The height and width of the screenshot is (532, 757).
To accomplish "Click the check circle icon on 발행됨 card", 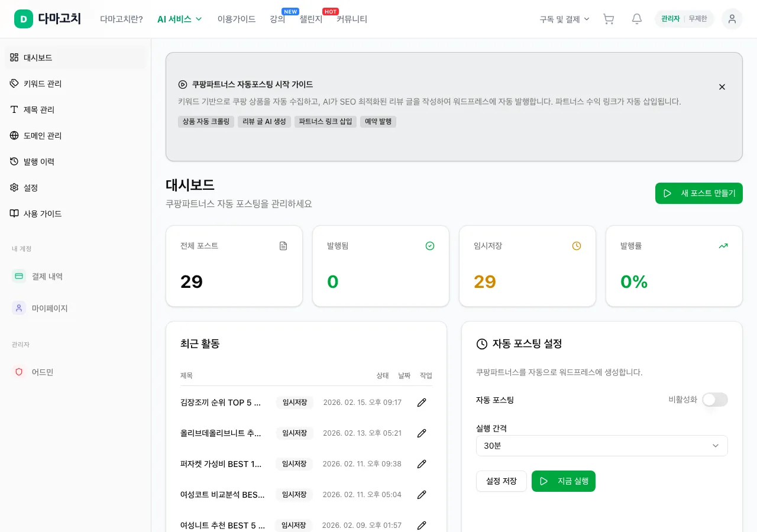I will 430,246.
